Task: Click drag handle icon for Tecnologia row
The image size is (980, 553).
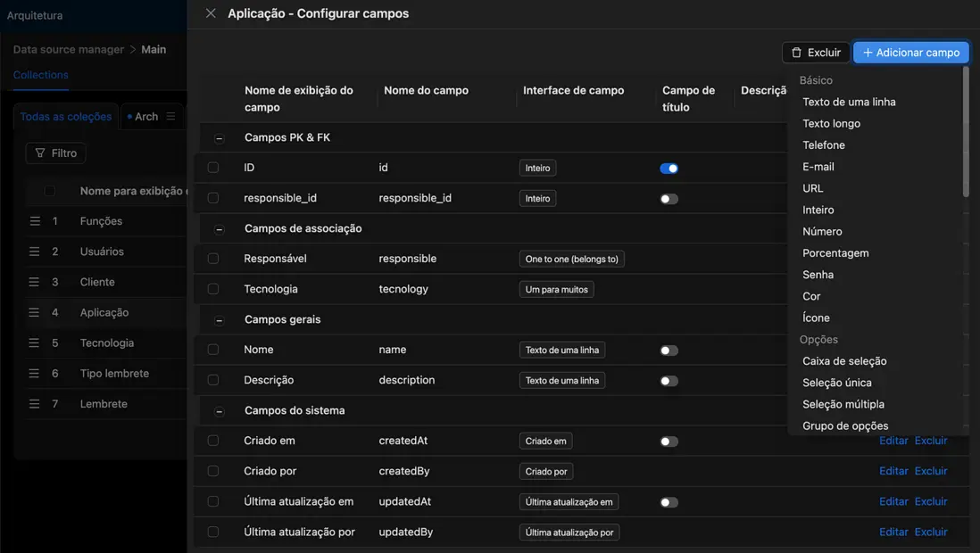Action: pos(34,343)
